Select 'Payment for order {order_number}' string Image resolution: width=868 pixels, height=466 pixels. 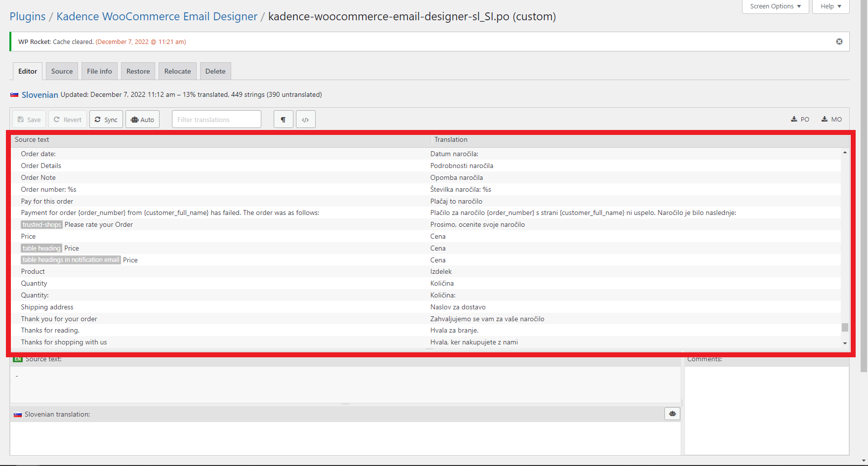point(170,212)
